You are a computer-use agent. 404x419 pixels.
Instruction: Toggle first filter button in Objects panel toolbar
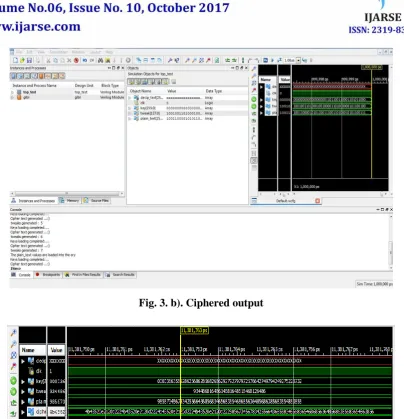click(131, 82)
